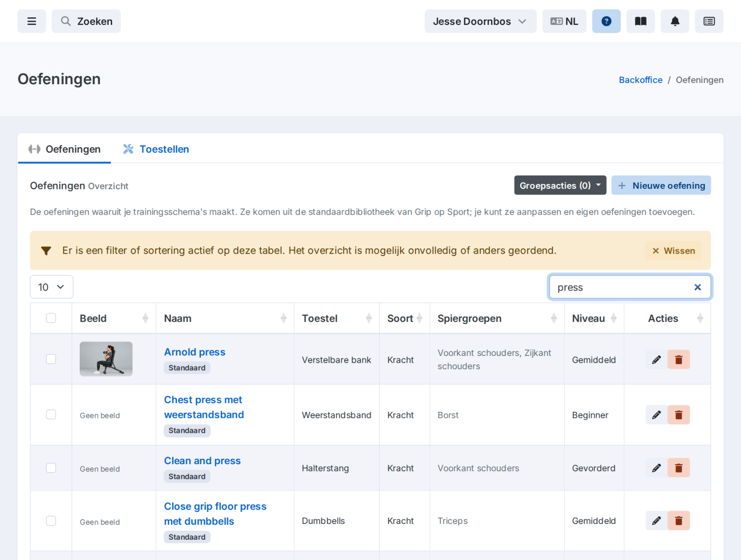This screenshot has height=560, width=741.
Task: Clear the press search text
Action: [x=697, y=287]
